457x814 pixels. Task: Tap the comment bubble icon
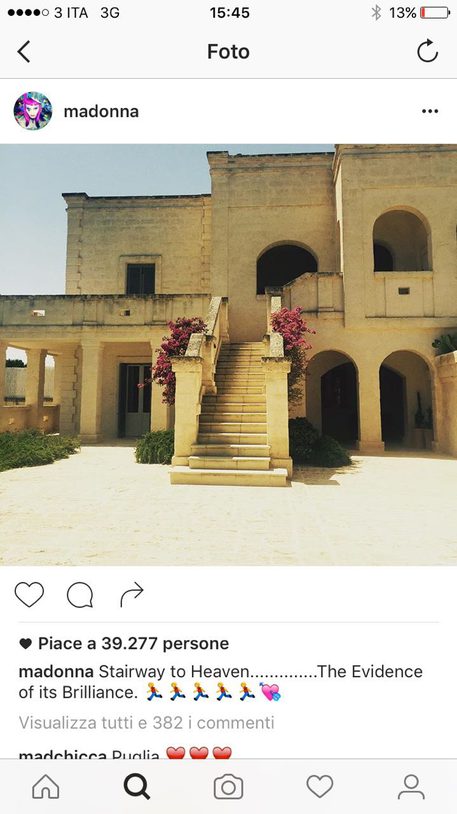(x=80, y=595)
